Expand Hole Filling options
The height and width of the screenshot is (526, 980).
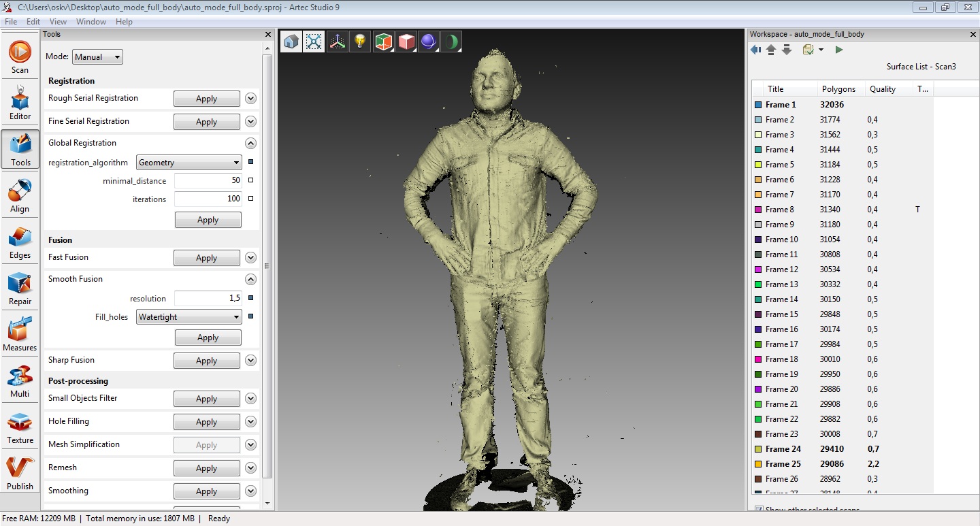point(250,422)
